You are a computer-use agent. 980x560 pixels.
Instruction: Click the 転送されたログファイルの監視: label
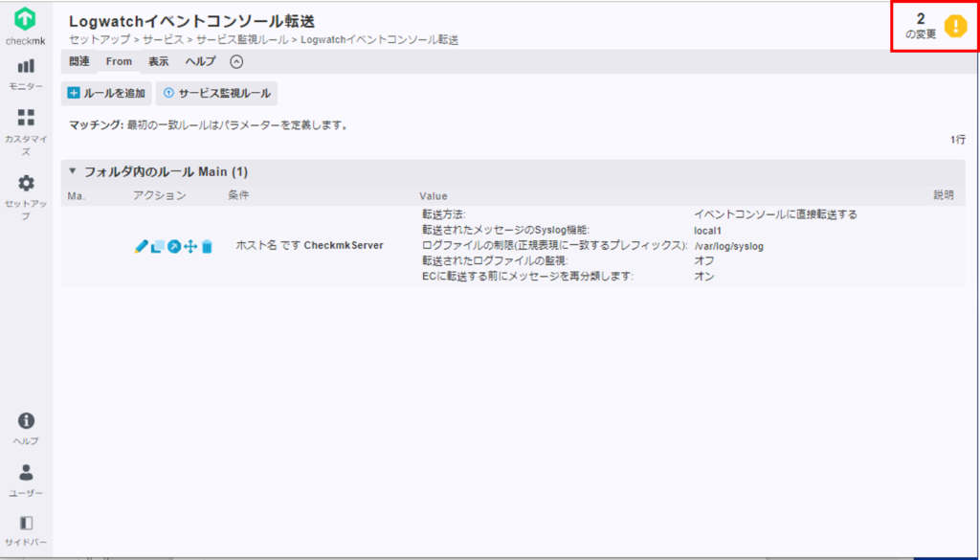tap(495, 261)
